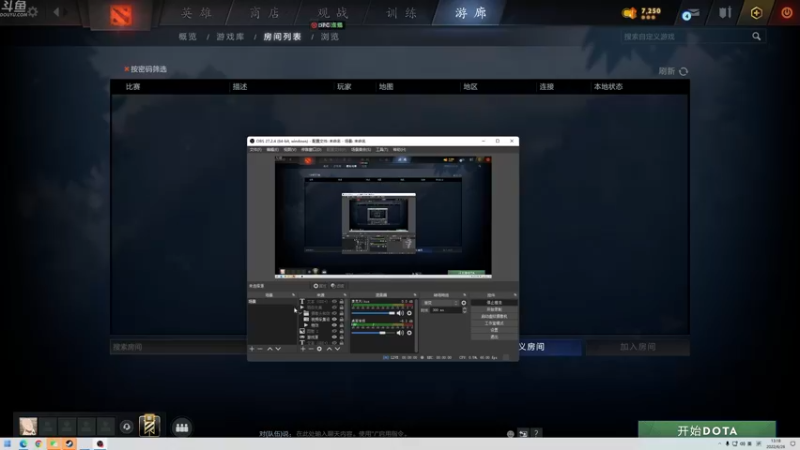The width and height of the screenshot is (800, 450).
Task: Open OBS 文件 file menu
Action: point(256,149)
